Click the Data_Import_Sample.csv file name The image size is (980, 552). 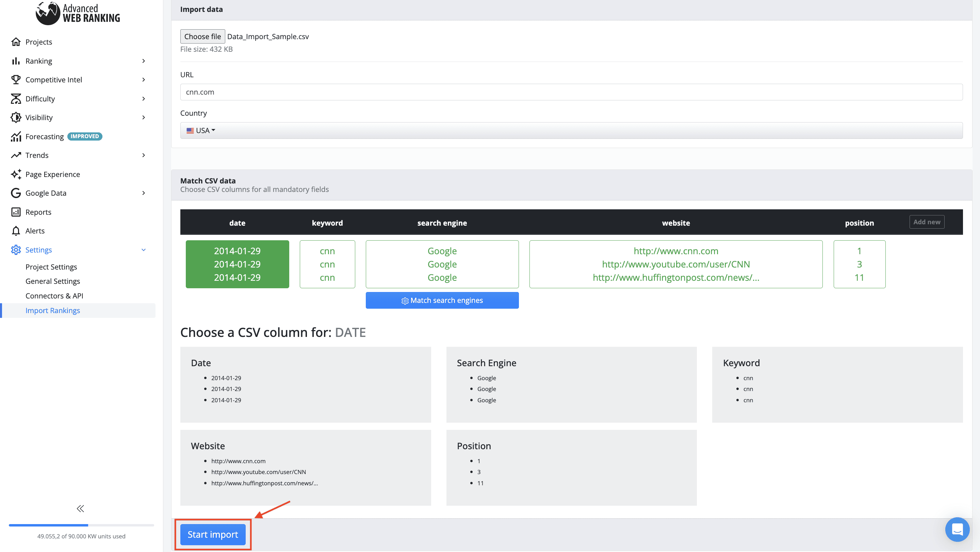(x=268, y=36)
